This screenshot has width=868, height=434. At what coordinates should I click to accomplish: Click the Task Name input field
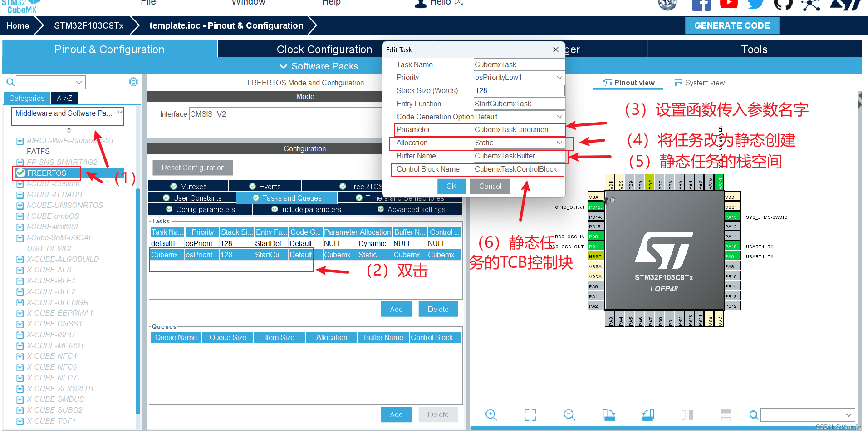click(x=519, y=64)
